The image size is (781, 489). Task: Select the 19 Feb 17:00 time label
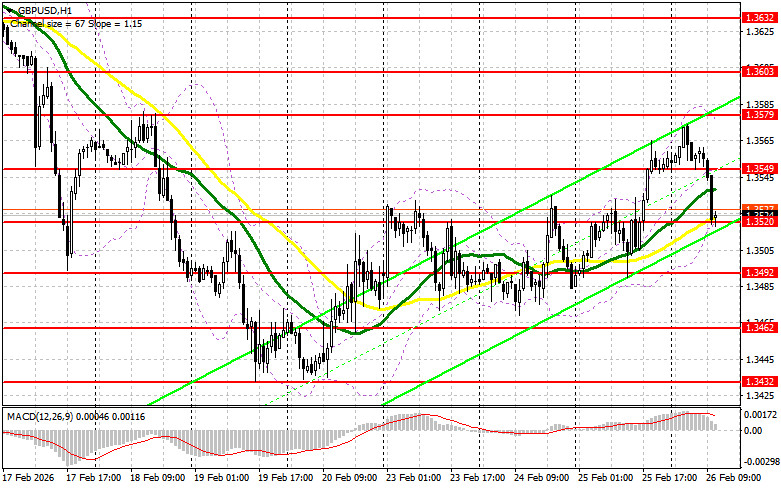point(286,478)
